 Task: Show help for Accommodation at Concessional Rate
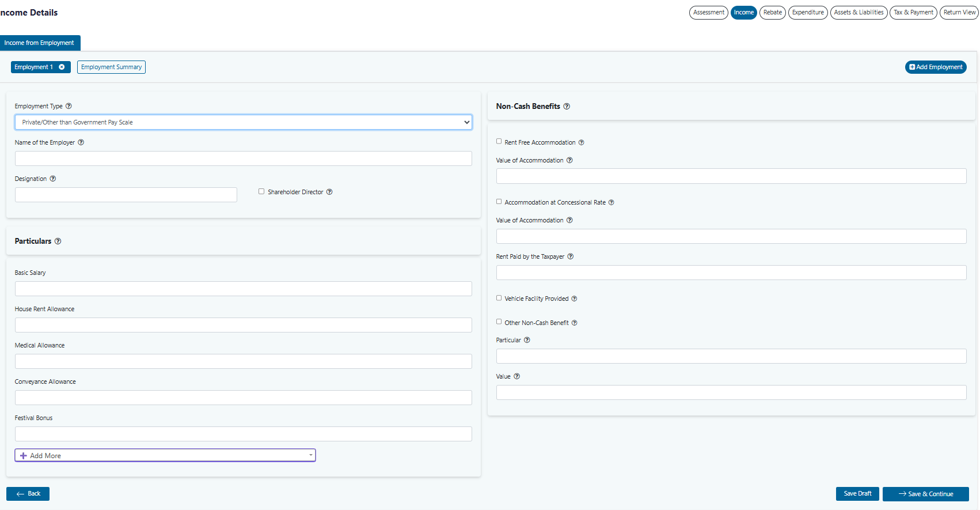click(611, 202)
